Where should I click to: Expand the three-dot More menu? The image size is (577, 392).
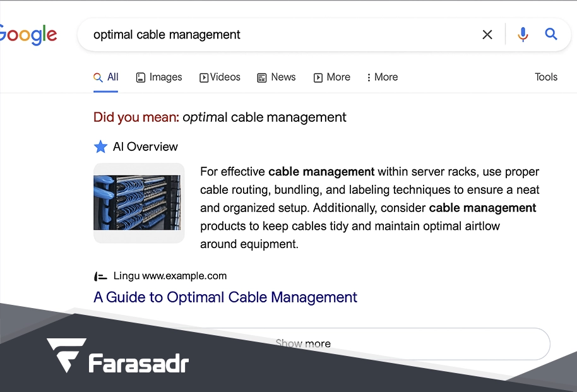click(382, 77)
